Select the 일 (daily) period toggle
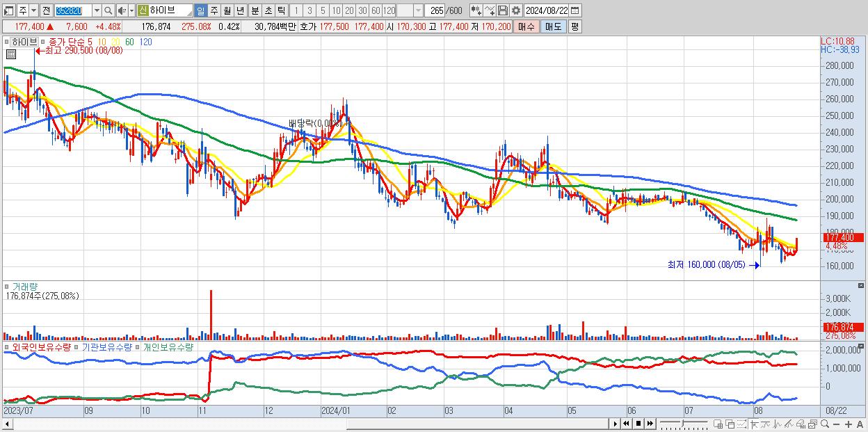This screenshot has width=868, height=432. tap(200, 10)
